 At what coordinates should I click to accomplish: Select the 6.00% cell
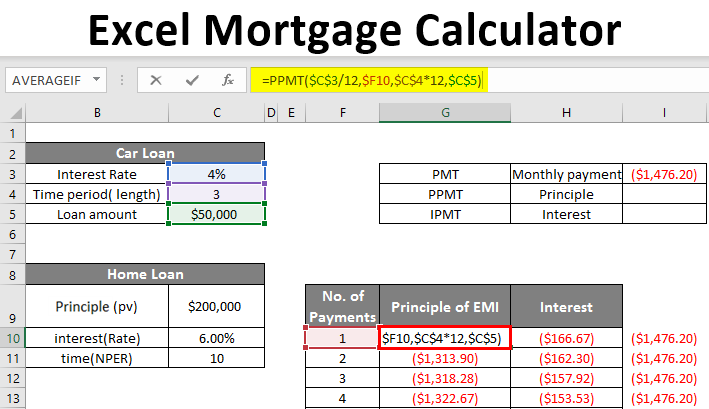coord(217,338)
